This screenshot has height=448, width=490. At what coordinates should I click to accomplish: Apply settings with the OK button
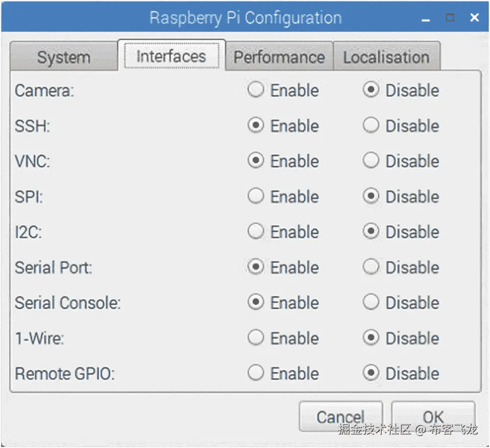click(433, 417)
